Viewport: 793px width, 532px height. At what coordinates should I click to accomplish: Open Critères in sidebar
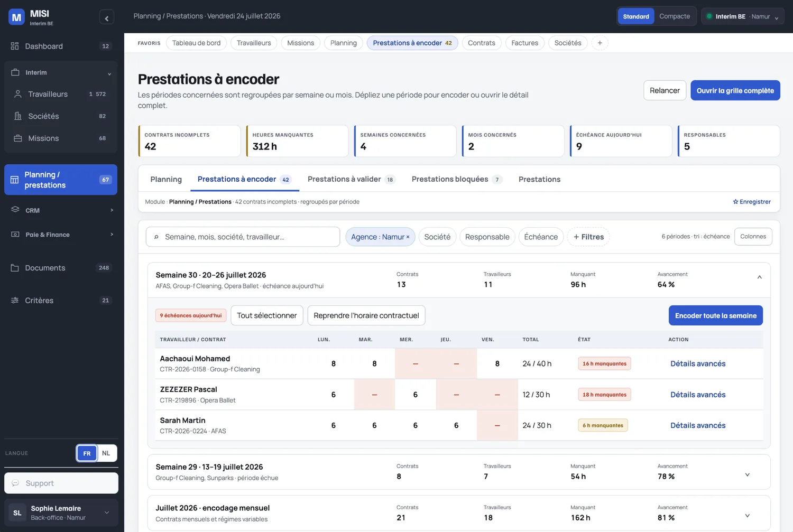coord(61,301)
